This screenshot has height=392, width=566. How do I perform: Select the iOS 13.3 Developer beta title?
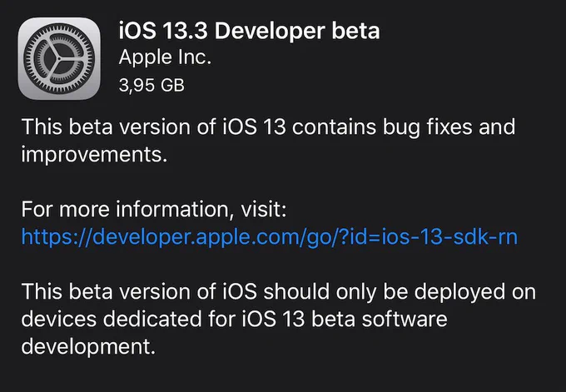[x=249, y=31]
